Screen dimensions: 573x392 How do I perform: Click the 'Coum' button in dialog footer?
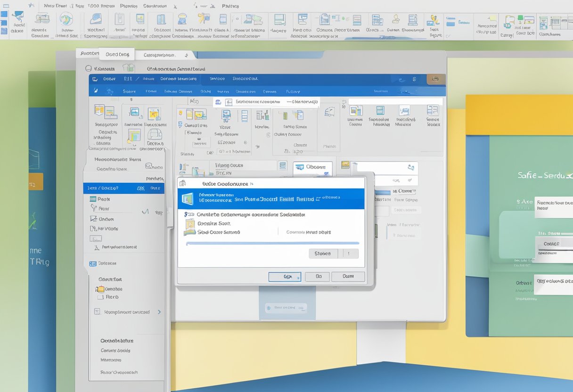[348, 277]
